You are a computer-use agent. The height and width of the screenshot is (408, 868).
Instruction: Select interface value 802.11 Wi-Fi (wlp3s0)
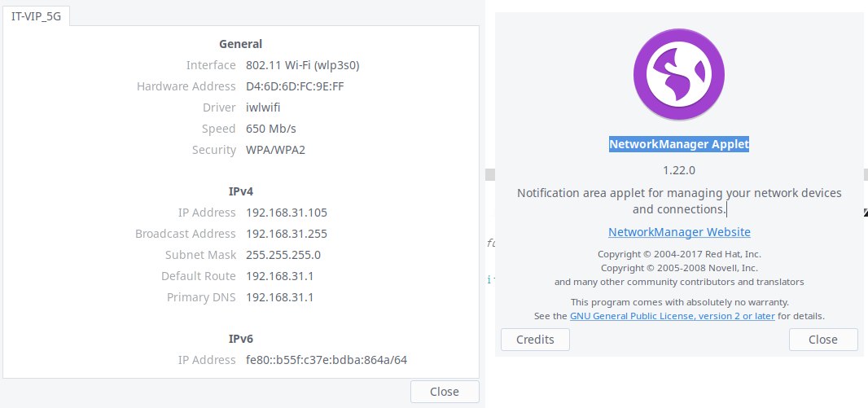pyautogui.click(x=303, y=65)
